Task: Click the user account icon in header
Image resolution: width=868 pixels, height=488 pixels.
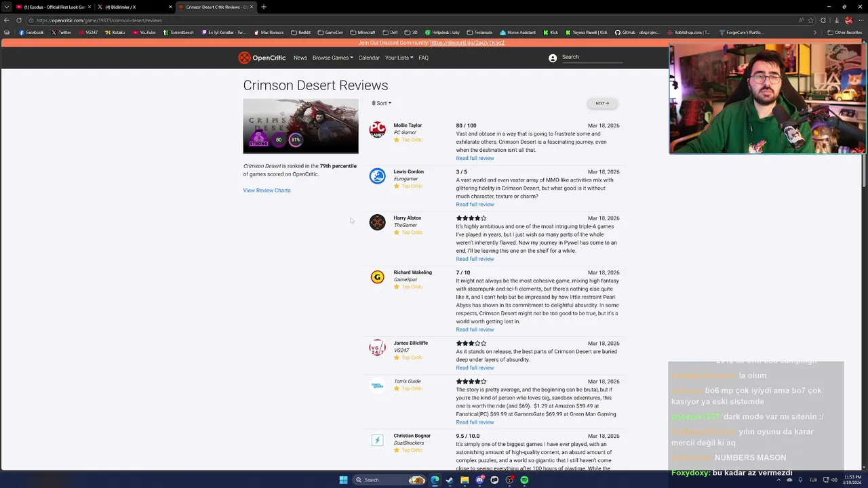Action: [x=553, y=58]
